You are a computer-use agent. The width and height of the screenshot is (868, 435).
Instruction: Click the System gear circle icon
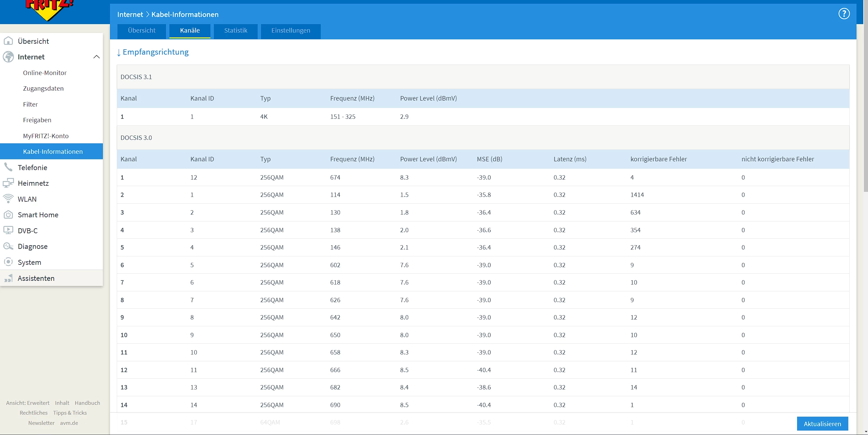(8, 262)
